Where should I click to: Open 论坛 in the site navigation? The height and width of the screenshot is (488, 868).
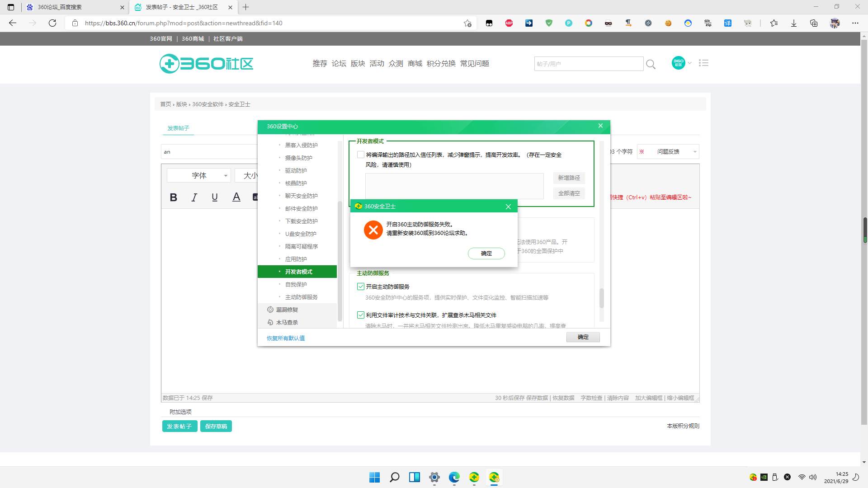point(339,64)
